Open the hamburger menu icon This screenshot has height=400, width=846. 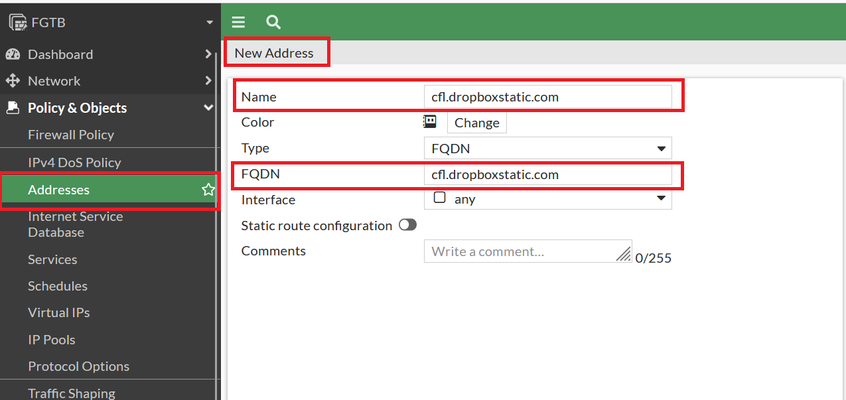238,22
